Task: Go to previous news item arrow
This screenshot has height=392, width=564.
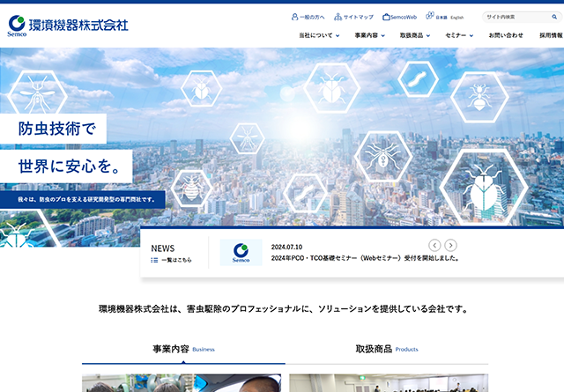Action: 434,245
